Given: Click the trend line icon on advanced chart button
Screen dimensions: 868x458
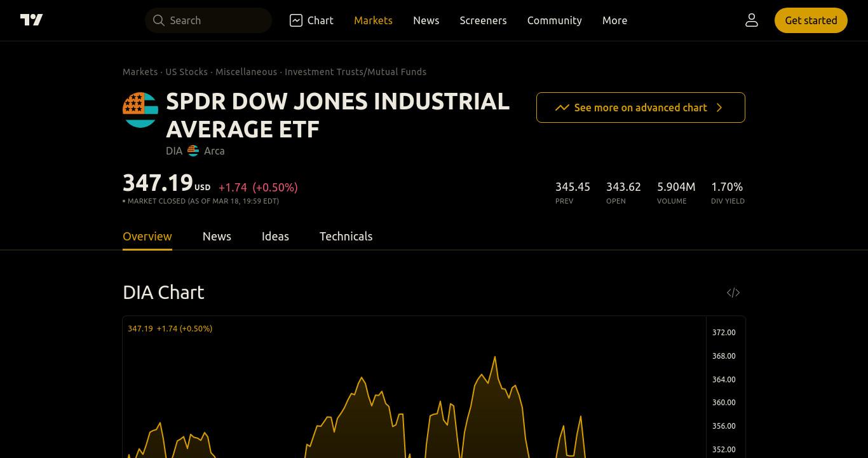Looking at the screenshot, I should 562,108.
